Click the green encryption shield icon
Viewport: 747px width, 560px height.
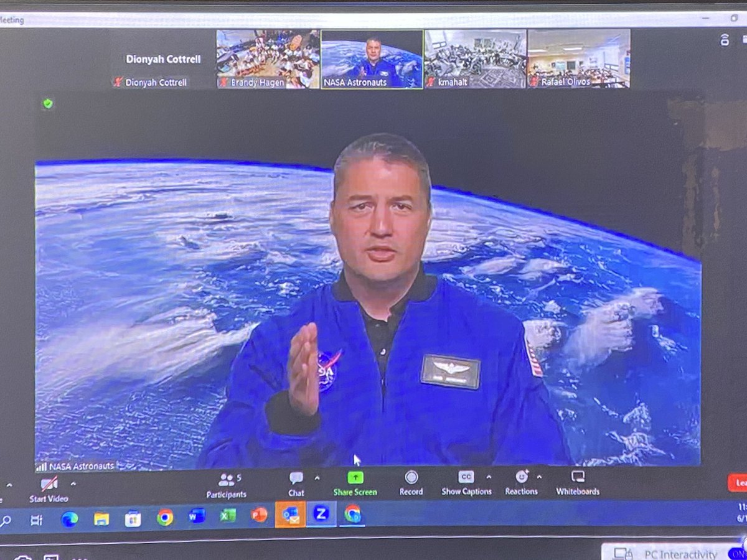tap(48, 104)
